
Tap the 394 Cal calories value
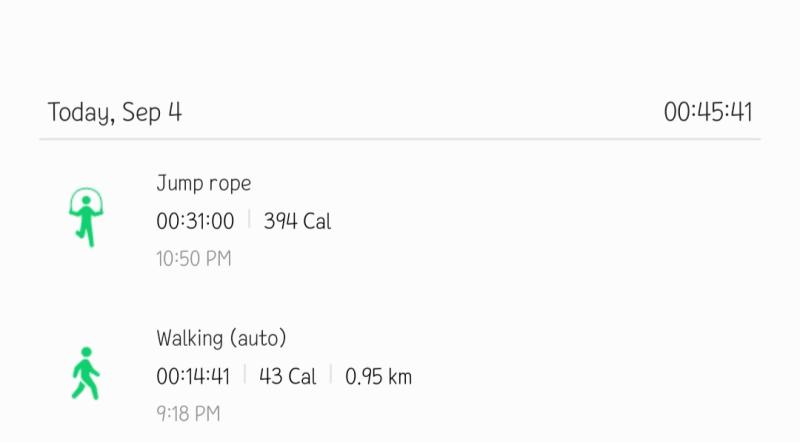click(x=297, y=222)
